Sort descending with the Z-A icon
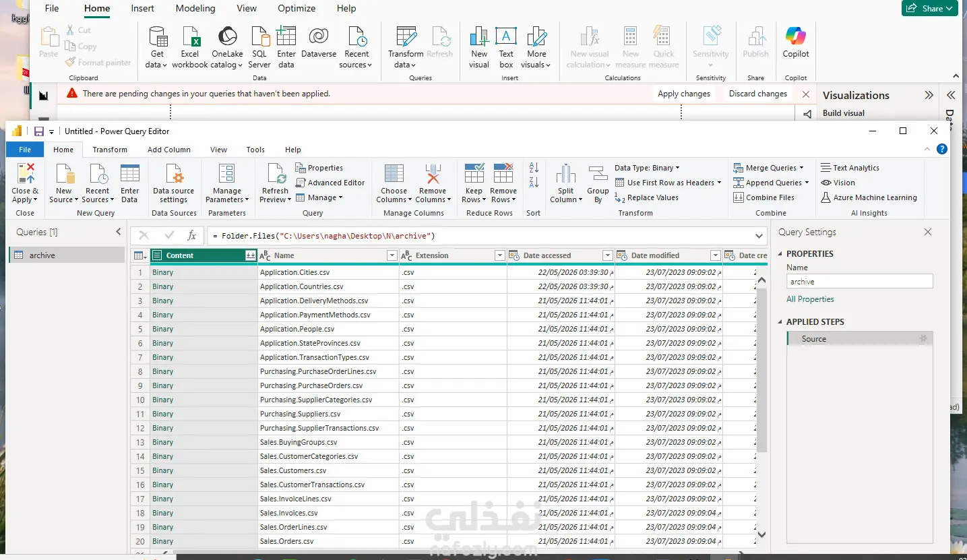Image resolution: width=967 pixels, height=560 pixels. pos(534,182)
